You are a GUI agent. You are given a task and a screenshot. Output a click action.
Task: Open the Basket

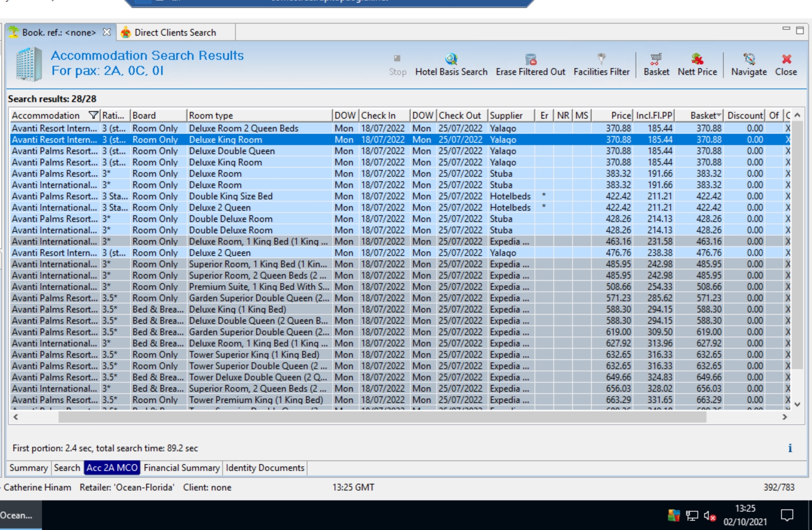pyautogui.click(x=656, y=65)
